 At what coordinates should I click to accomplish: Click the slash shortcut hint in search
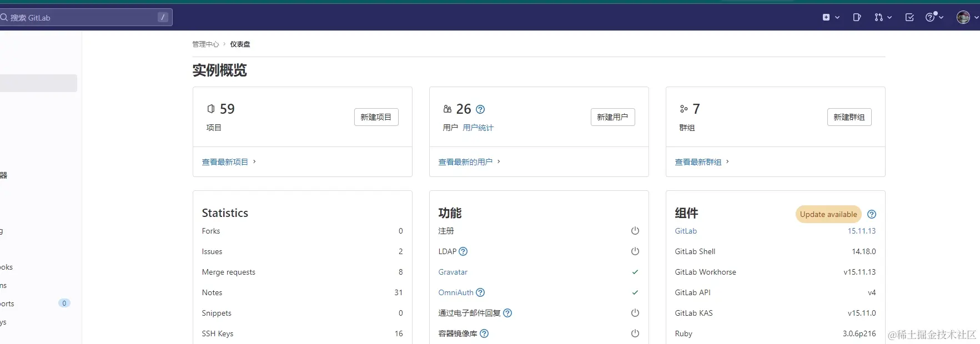163,17
